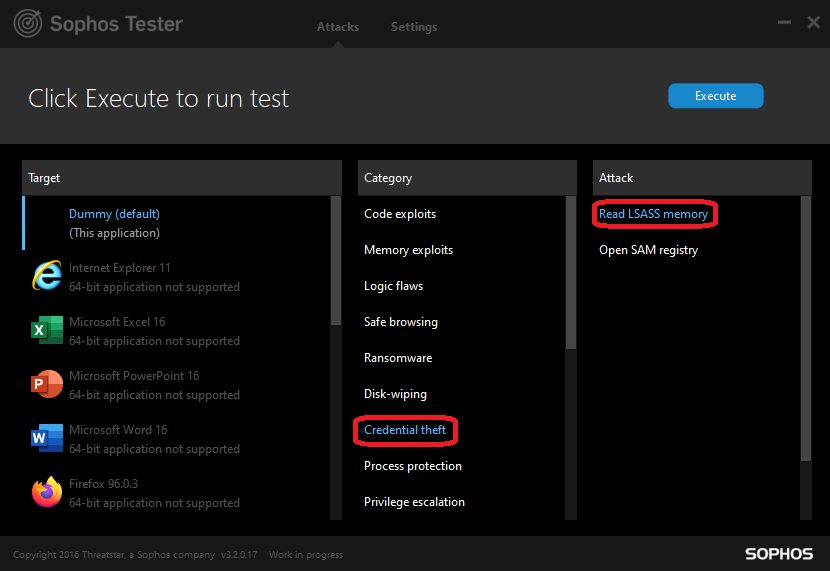Switch to the Attacks tab
This screenshot has height=571, width=830.
pyautogui.click(x=338, y=27)
